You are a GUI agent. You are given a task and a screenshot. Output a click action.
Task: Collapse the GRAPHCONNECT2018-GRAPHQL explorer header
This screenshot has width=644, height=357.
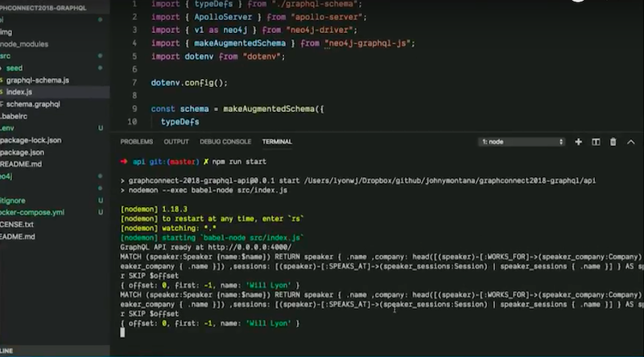tap(43, 8)
